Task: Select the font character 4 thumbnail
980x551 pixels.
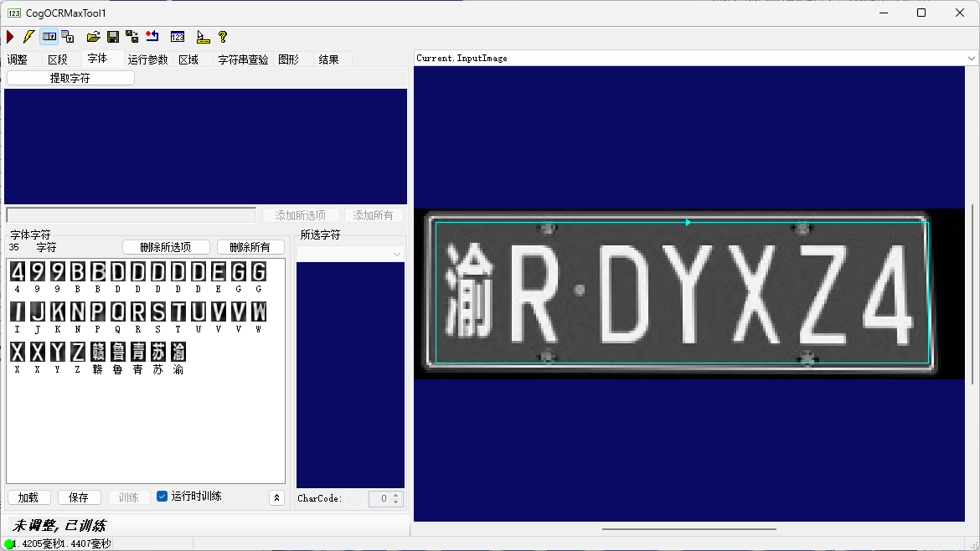Action: (x=18, y=272)
